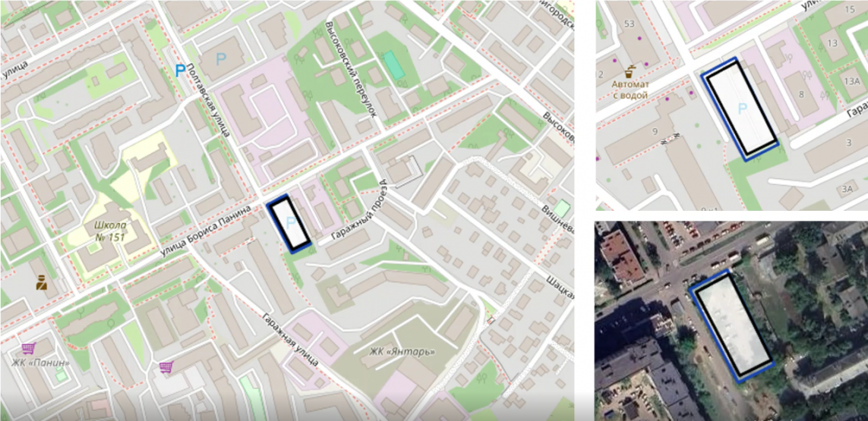Viewport: 868px width, 421px height.
Task: Click the white-roofed outlined building in satellite image
Action: 731,325
